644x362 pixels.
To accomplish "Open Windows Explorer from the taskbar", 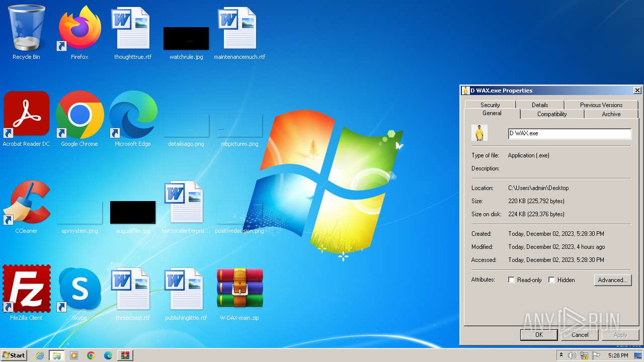I will pos(57,355).
